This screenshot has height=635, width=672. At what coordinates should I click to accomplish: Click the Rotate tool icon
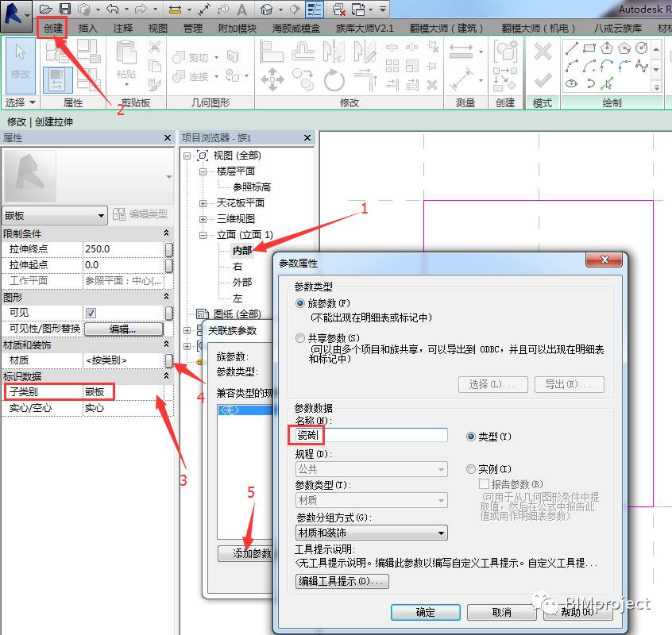point(334,80)
